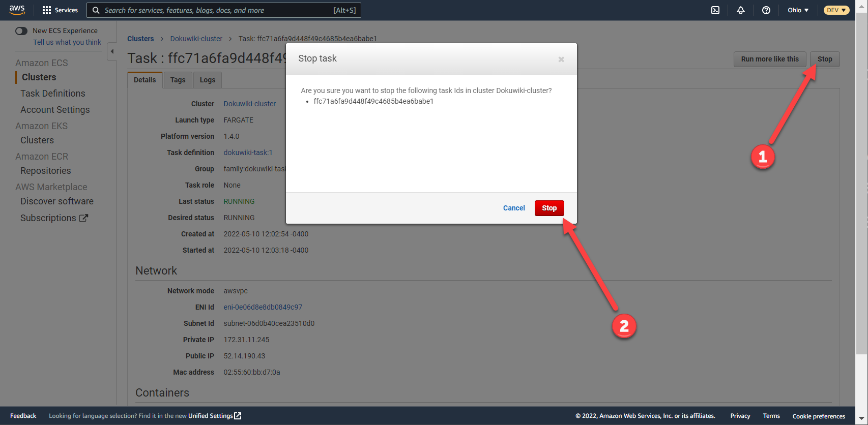Open the CloudShell terminal icon

715,10
